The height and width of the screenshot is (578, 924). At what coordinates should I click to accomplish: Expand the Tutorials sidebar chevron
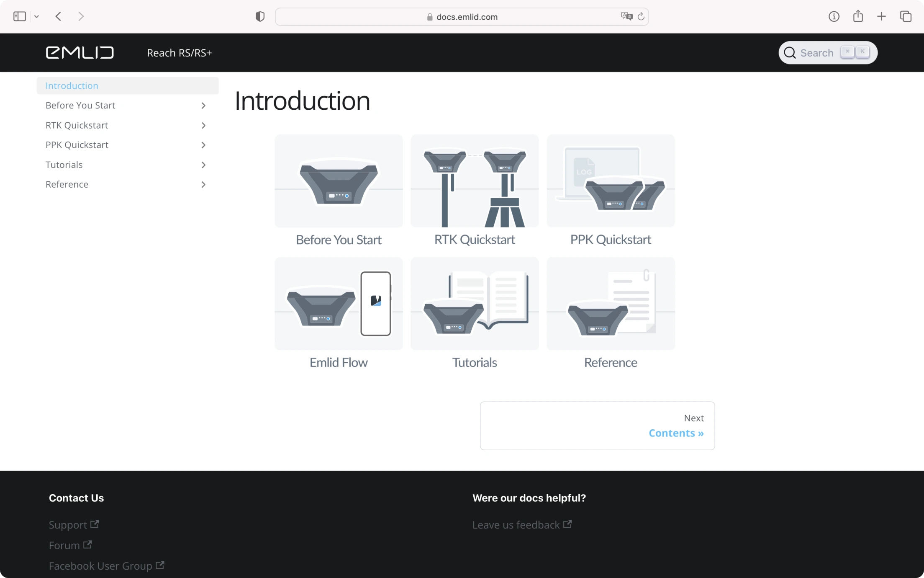pos(203,165)
